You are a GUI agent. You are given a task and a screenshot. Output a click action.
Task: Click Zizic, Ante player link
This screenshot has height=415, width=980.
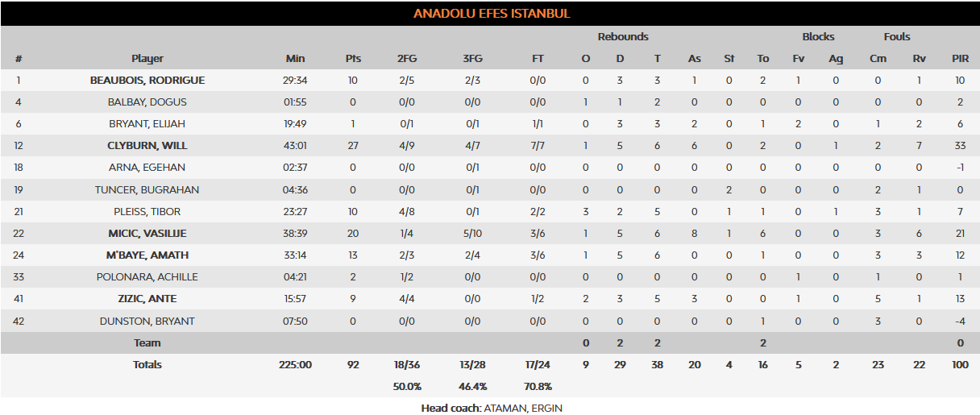(x=147, y=298)
